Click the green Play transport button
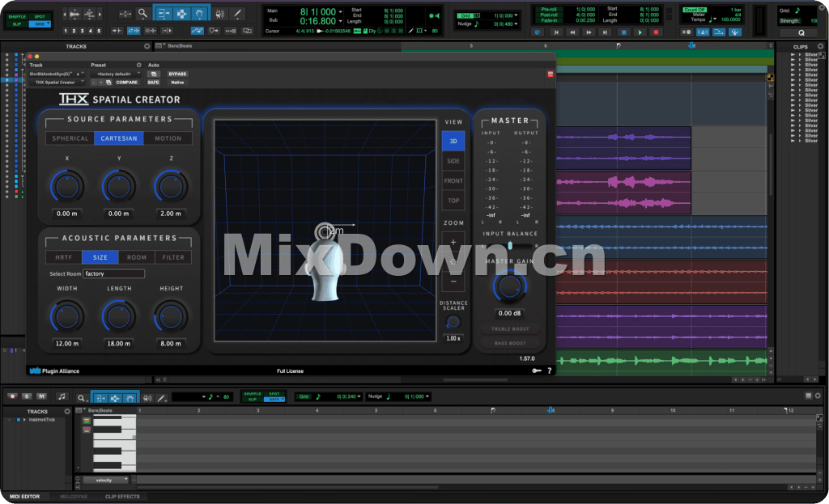829x504 pixels. (x=640, y=32)
